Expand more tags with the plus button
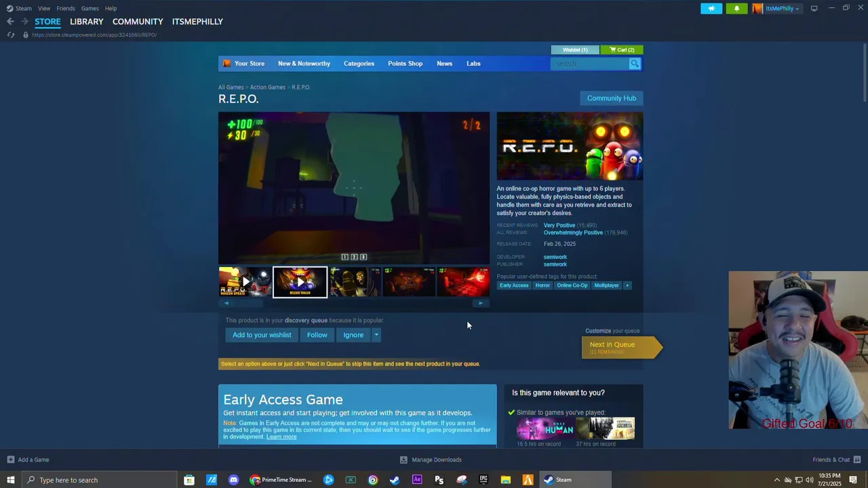Image resolution: width=868 pixels, height=488 pixels. coord(627,285)
